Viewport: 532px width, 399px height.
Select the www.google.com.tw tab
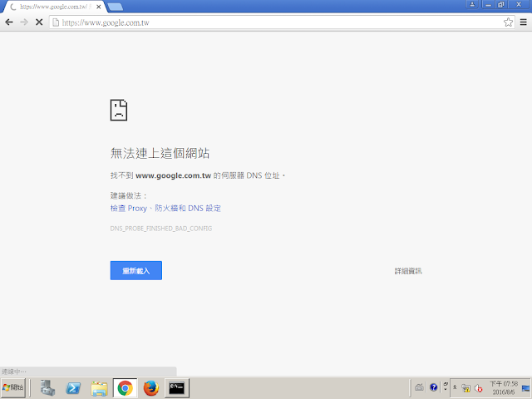[54, 7]
